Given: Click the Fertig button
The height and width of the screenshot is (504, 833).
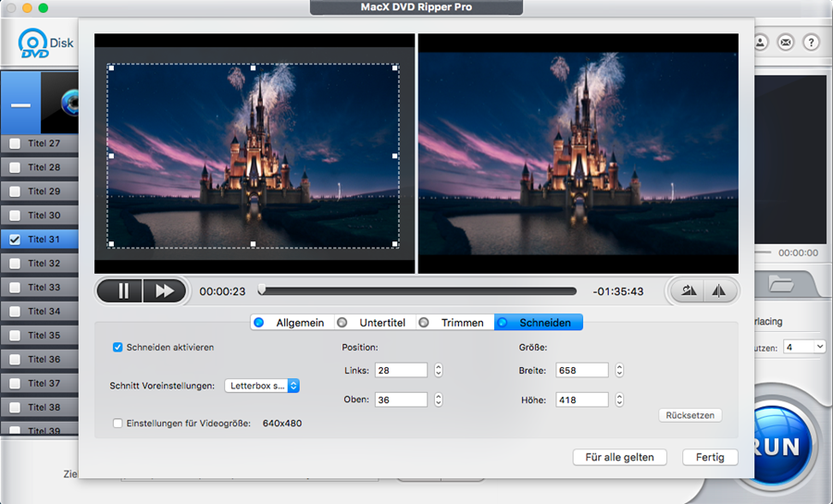Looking at the screenshot, I should 710,458.
